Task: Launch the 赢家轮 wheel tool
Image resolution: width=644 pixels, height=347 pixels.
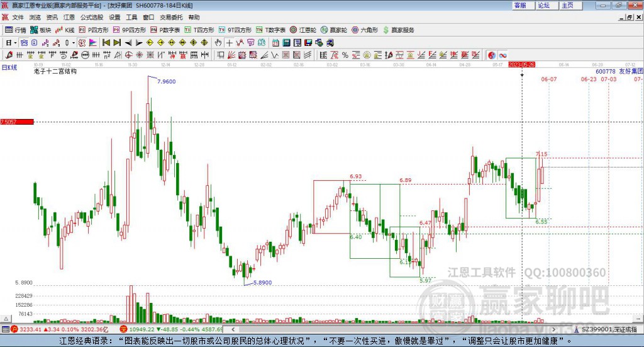Action: coord(334,30)
